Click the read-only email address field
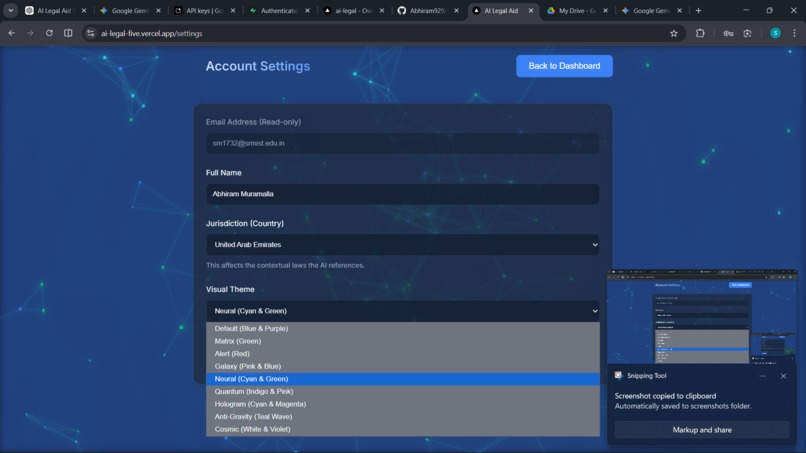806x453 pixels. coord(402,143)
